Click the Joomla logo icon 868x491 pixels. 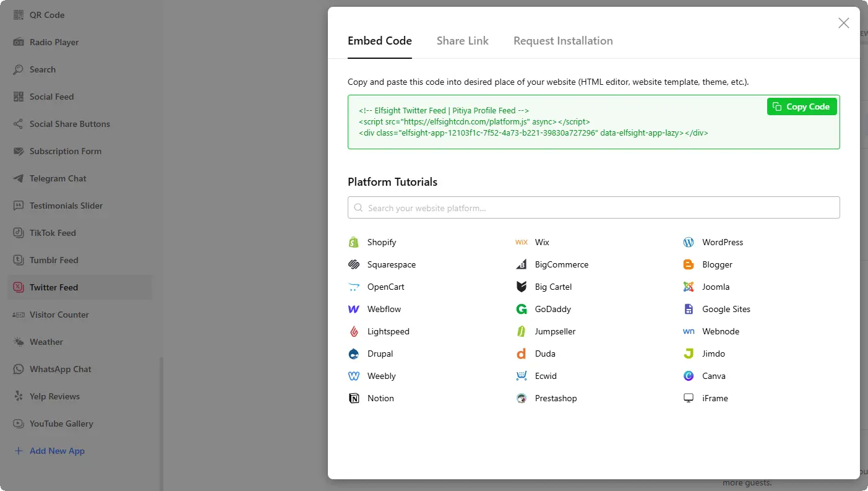coord(689,287)
